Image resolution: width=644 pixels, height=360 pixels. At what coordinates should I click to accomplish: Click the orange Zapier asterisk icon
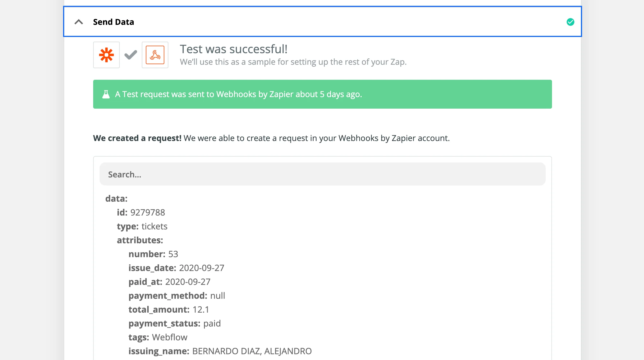click(x=106, y=55)
